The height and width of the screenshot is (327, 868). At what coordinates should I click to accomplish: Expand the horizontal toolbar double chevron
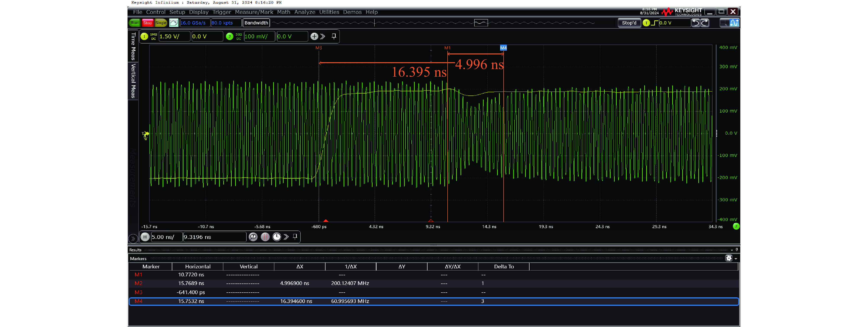tap(286, 237)
